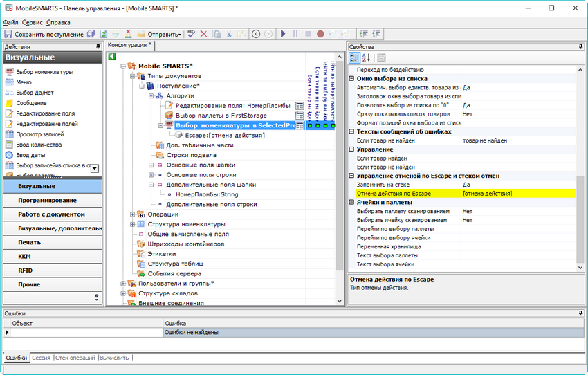The height and width of the screenshot is (375, 588).
Task: Open the Работа с документом group
Action: tap(53, 214)
